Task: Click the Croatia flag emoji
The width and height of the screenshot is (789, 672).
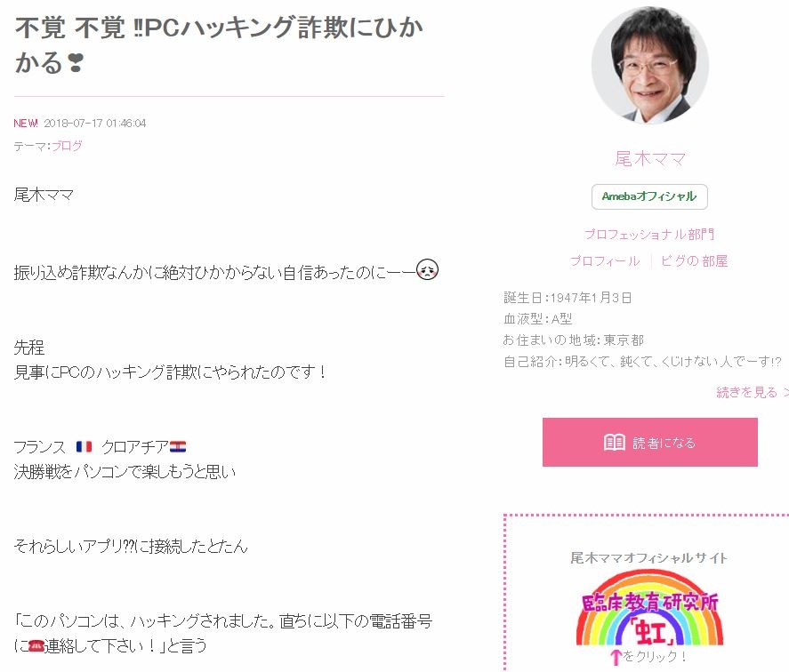Action: (178, 446)
